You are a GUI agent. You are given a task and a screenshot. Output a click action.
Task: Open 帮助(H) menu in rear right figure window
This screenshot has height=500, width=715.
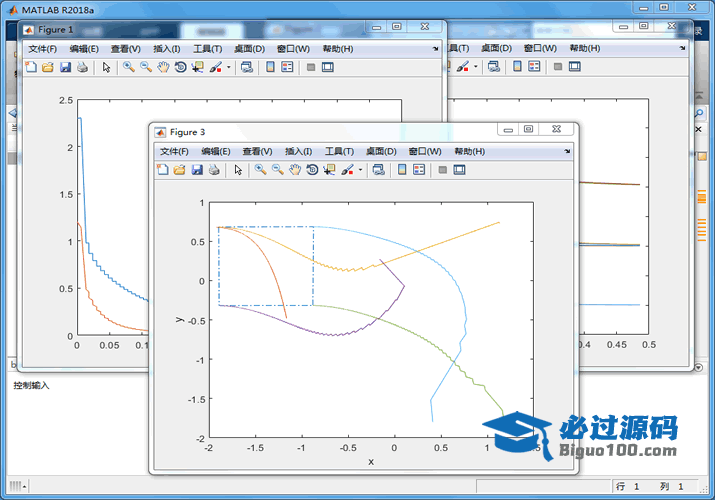tap(585, 48)
